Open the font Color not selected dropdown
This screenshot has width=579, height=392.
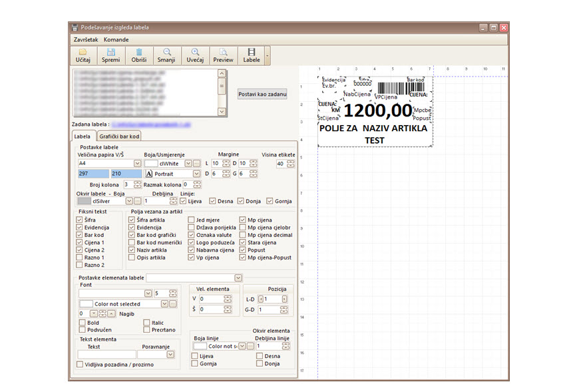(164, 303)
